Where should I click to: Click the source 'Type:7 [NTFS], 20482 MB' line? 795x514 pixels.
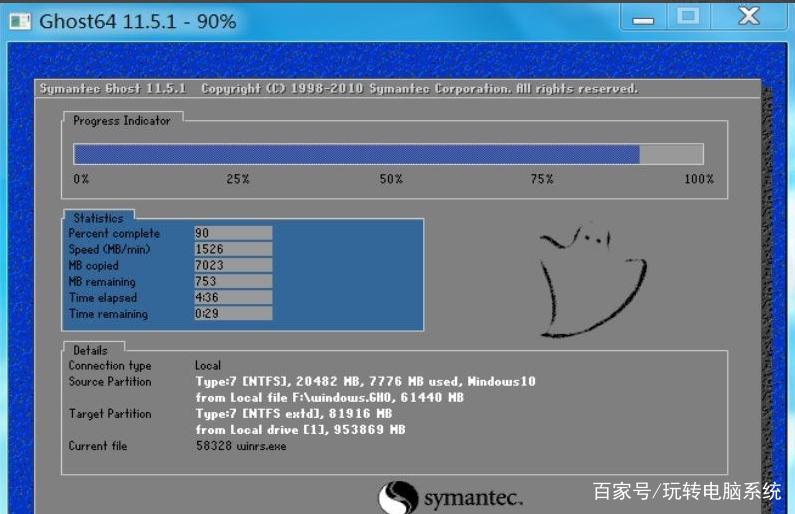click(x=365, y=381)
